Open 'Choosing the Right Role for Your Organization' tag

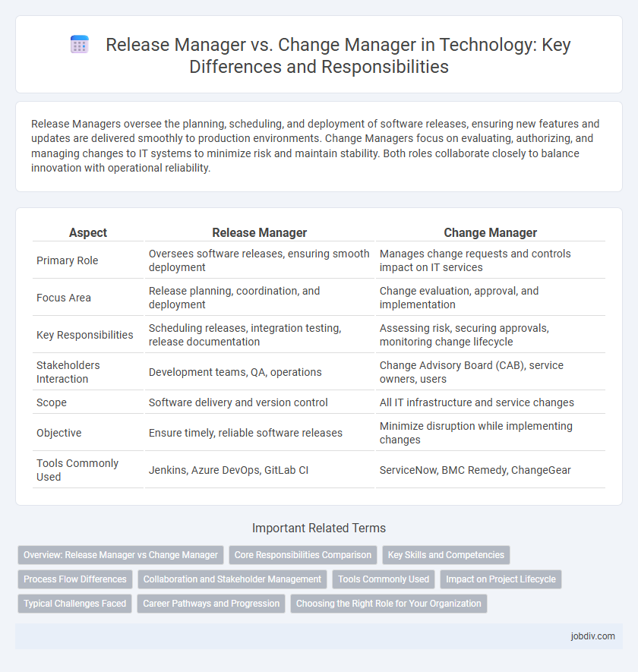point(388,604)
